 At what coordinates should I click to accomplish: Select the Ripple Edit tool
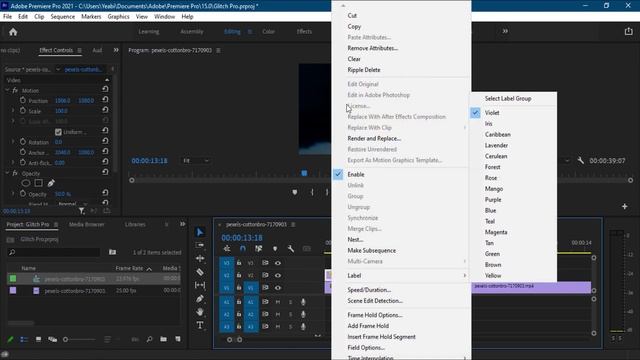[x=200, y=258]
